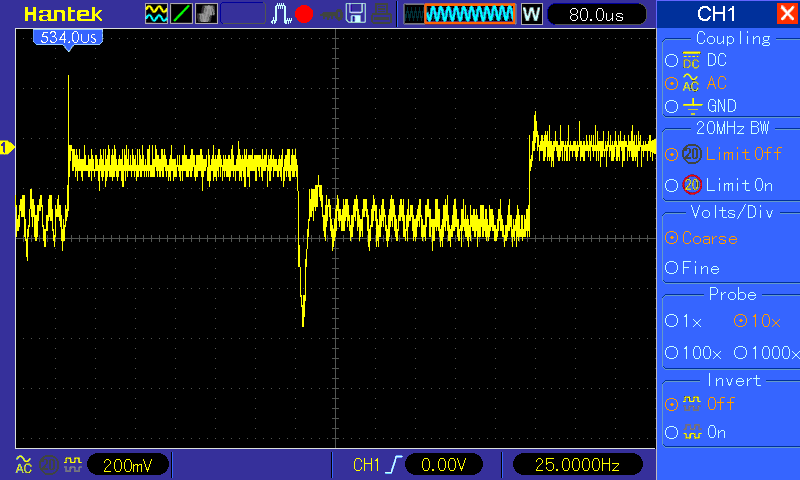Click the empty gray toolbar box
The height and width of the screenshot is (480, 800).
click(243, 14)
